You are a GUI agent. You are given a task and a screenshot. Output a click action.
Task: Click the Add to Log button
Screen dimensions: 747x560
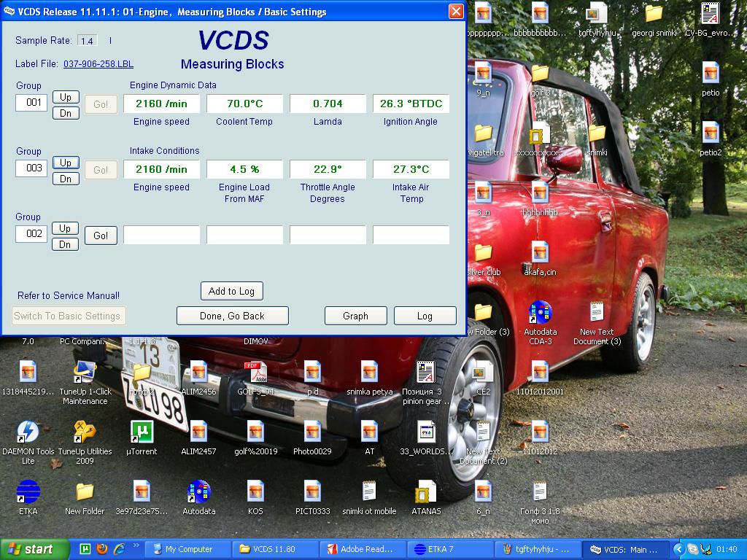pos(231,291)
